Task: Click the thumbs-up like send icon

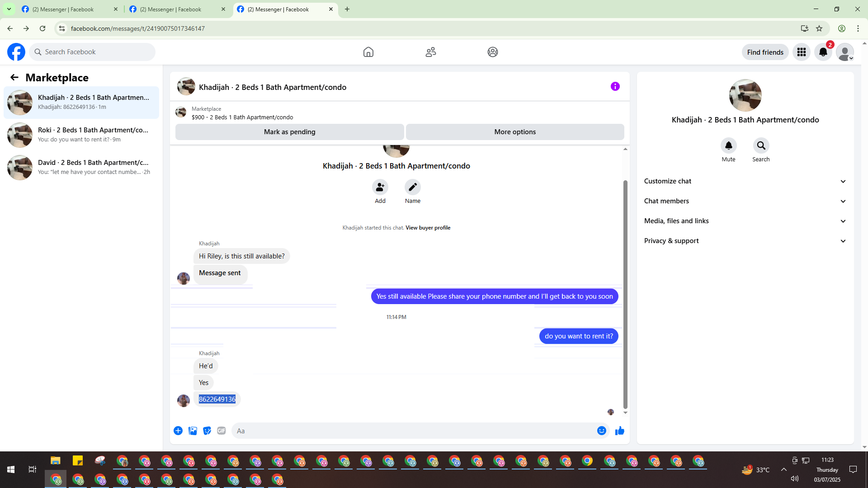Action: click(x=619, y=431)
